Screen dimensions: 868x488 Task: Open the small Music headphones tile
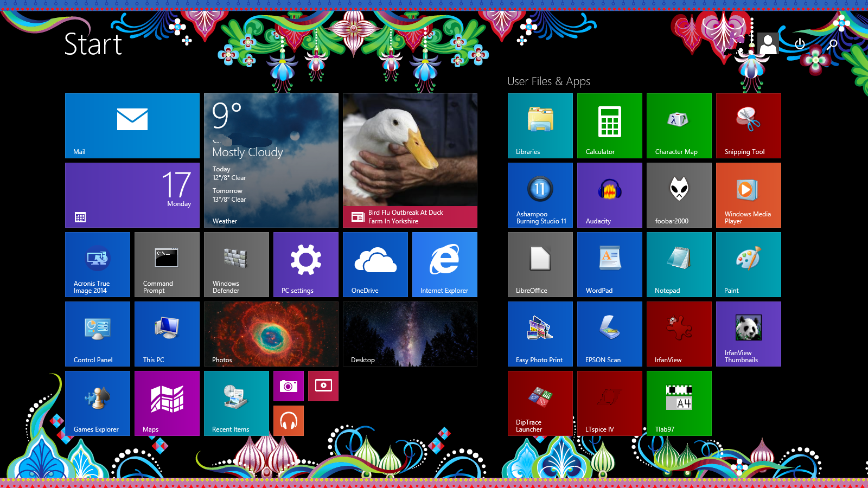coord(289,421)
